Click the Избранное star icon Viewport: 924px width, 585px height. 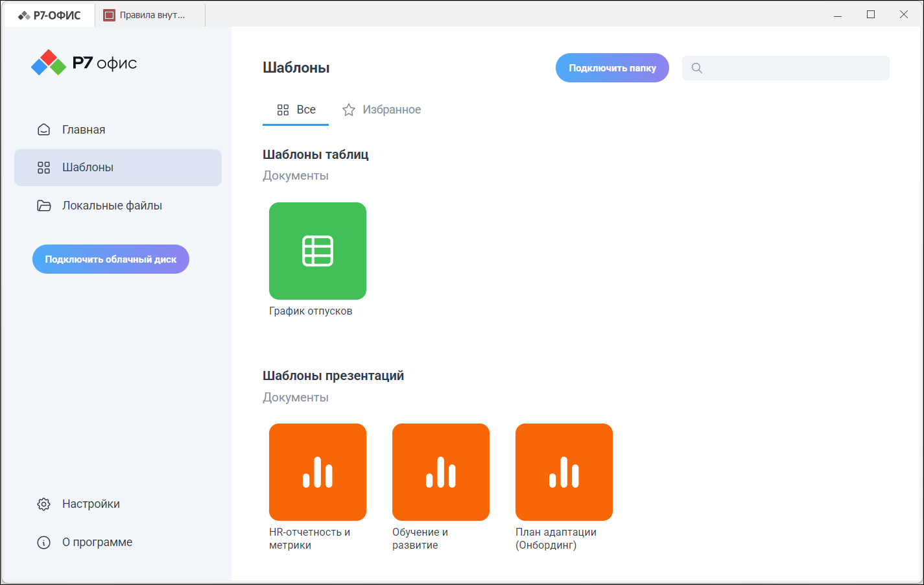(349, 110)
